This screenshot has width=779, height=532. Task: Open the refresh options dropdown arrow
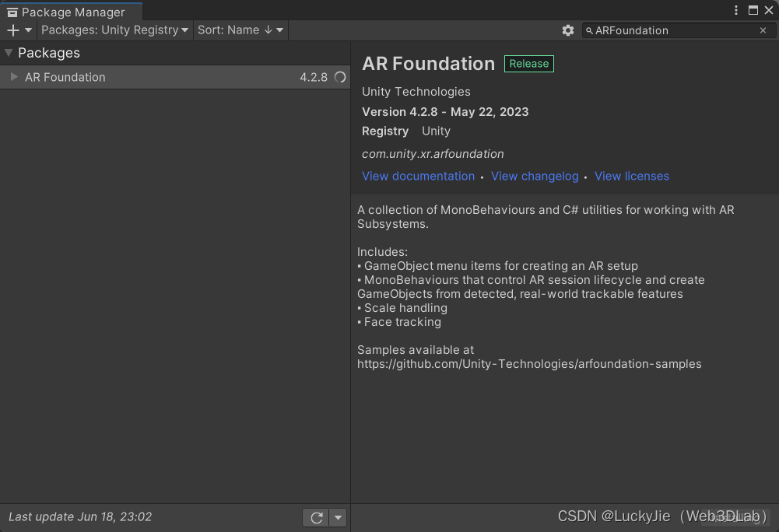[x=338, y=517]
